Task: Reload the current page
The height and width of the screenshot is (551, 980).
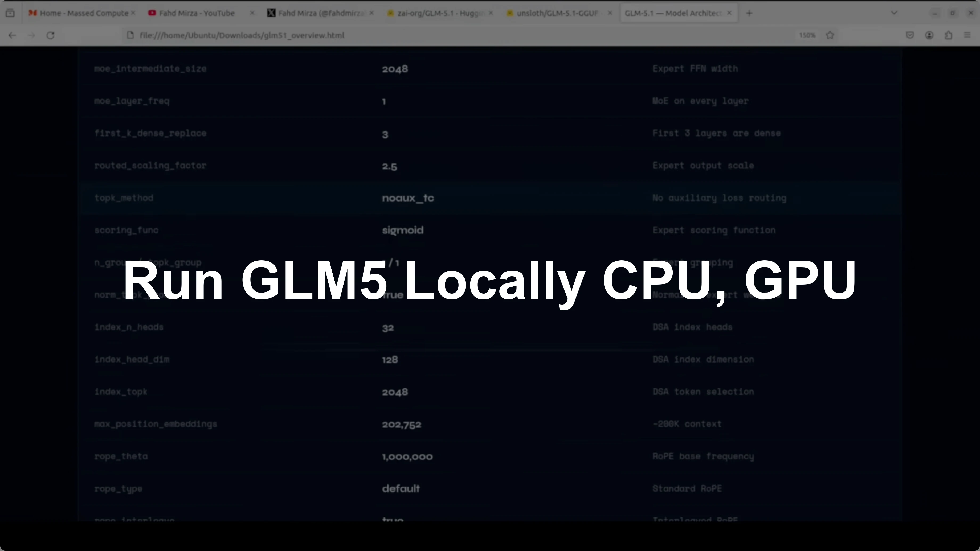Action: [x=50, y=35]
